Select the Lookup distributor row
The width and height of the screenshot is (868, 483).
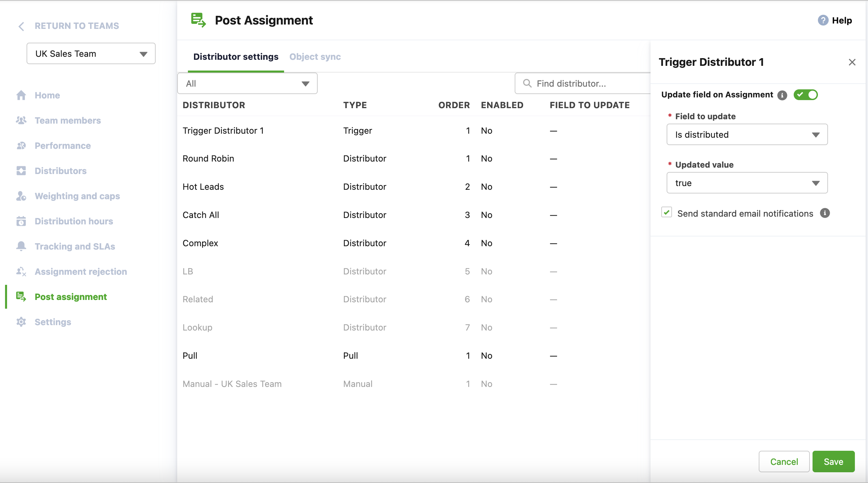[413, 327]
